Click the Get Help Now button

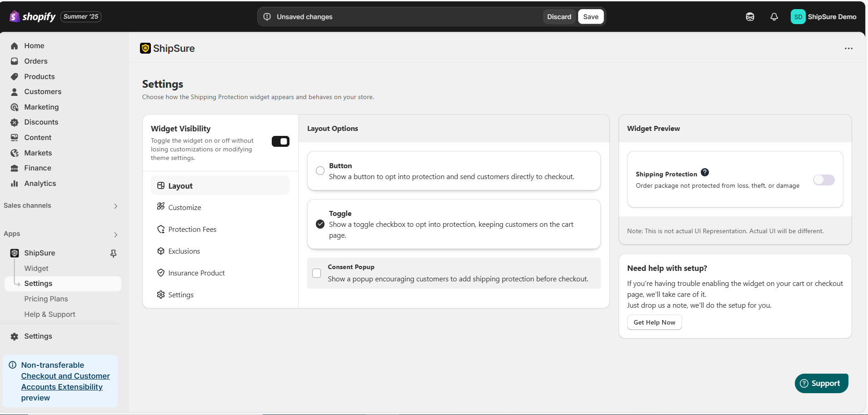tap(654, 322)
